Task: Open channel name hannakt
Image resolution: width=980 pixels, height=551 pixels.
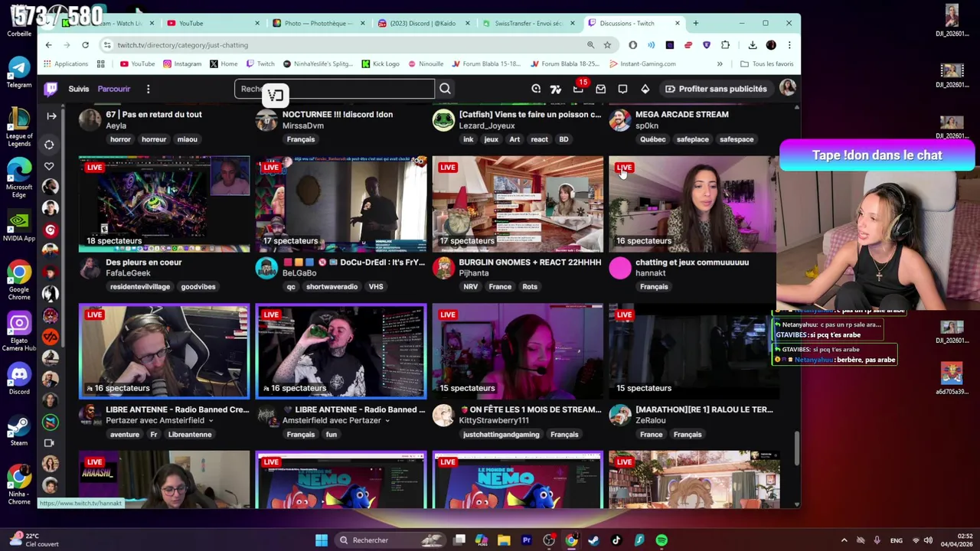Action: tap(651, 273)
